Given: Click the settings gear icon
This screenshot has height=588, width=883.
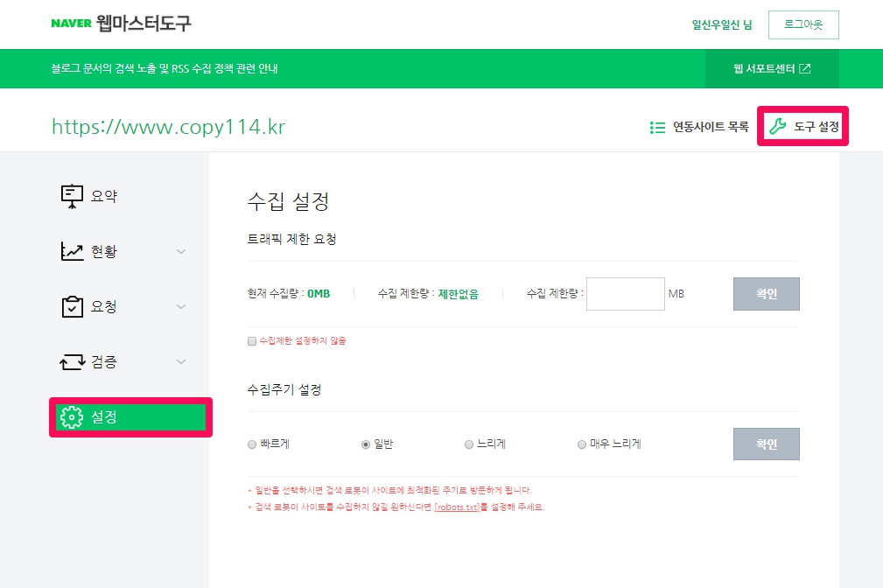Looking at the screenshot, I should (72, 417).
